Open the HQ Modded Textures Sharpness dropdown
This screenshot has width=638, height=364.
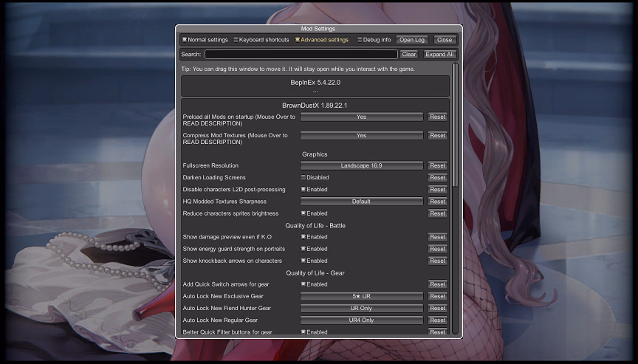pos(361,202)
